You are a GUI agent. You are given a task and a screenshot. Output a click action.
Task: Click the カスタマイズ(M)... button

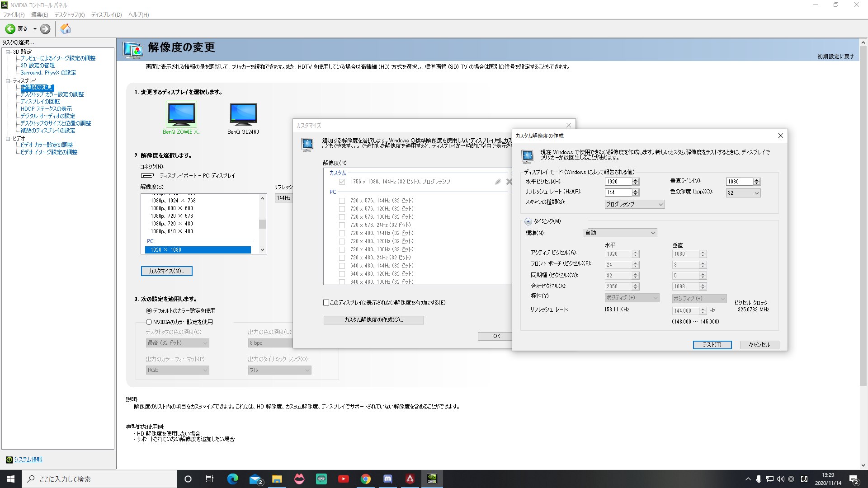coord(166,271)
